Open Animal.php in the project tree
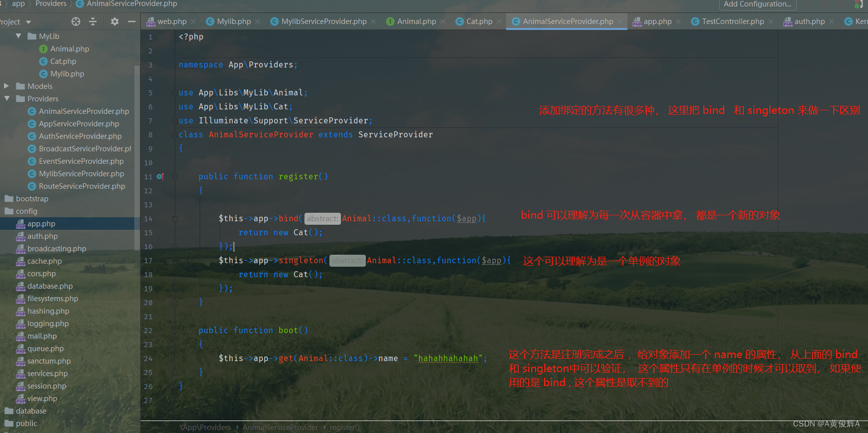 coord(69,49)
